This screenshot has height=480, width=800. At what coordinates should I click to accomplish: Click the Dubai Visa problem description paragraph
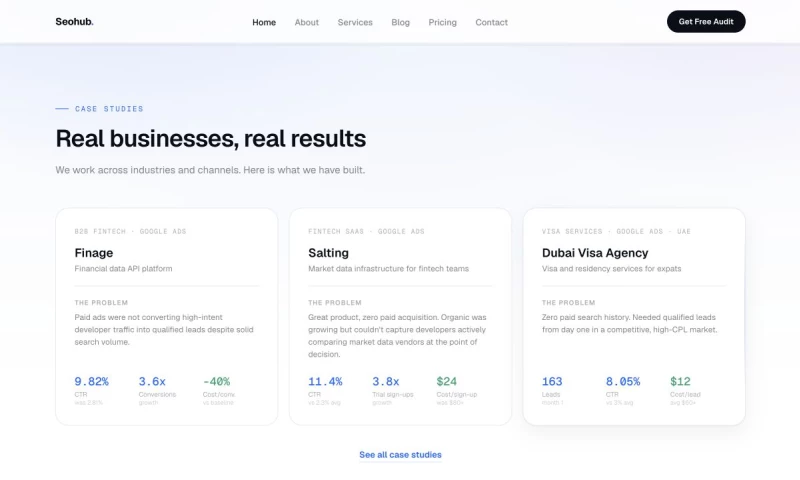(630, 323)
